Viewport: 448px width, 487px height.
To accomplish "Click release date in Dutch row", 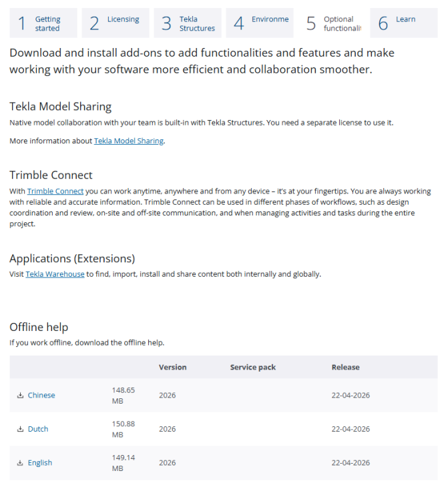I will click(351, 429).
